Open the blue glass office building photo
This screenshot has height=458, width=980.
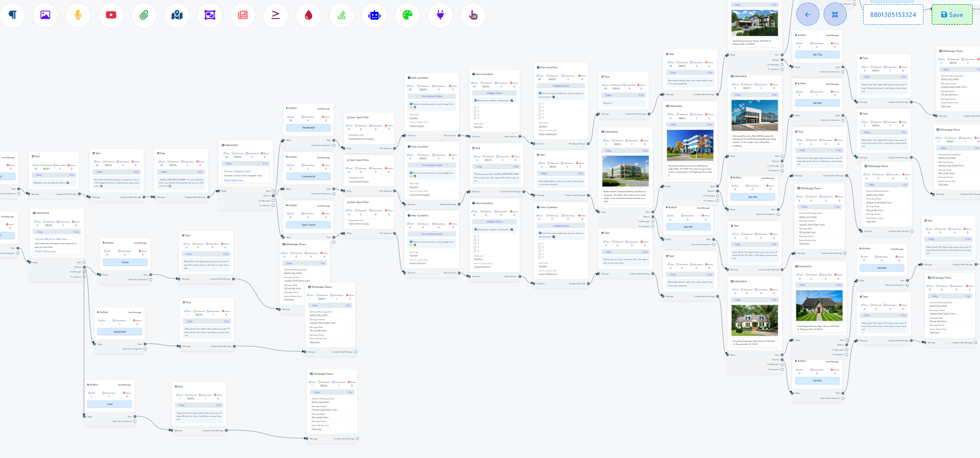[690, 145]
